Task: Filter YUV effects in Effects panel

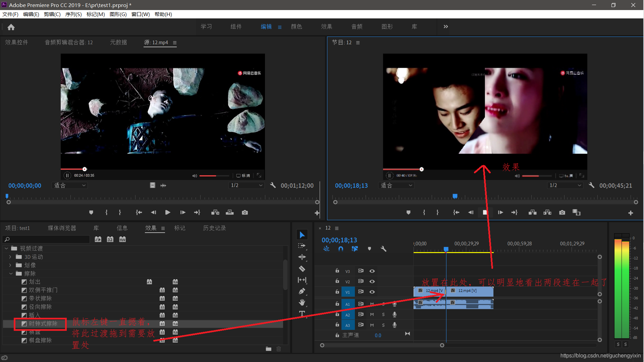Action: pos(122,239)
